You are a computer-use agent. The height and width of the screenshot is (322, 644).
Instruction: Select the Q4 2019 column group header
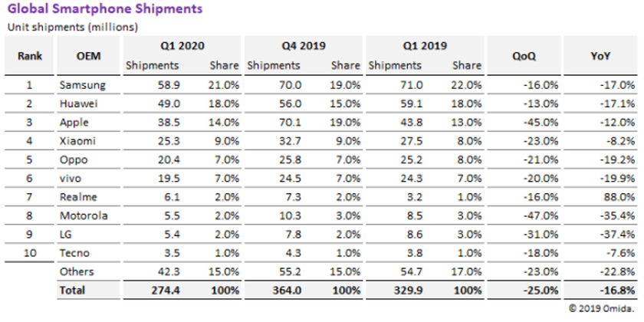[x=304, y=45]
